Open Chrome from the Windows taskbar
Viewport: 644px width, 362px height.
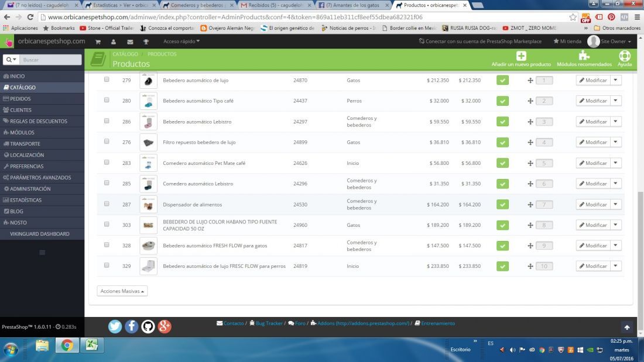click(67, 346)
